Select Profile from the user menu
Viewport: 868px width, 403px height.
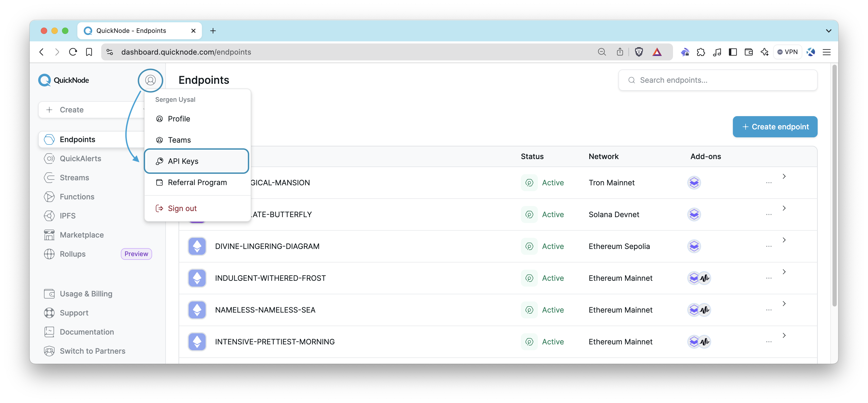coord(179,119)
